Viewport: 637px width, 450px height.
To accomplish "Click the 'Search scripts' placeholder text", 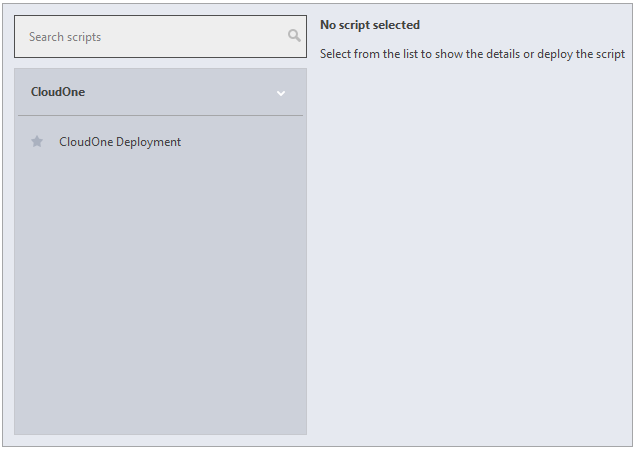I will pyautogui.click(x=65, y=37).
